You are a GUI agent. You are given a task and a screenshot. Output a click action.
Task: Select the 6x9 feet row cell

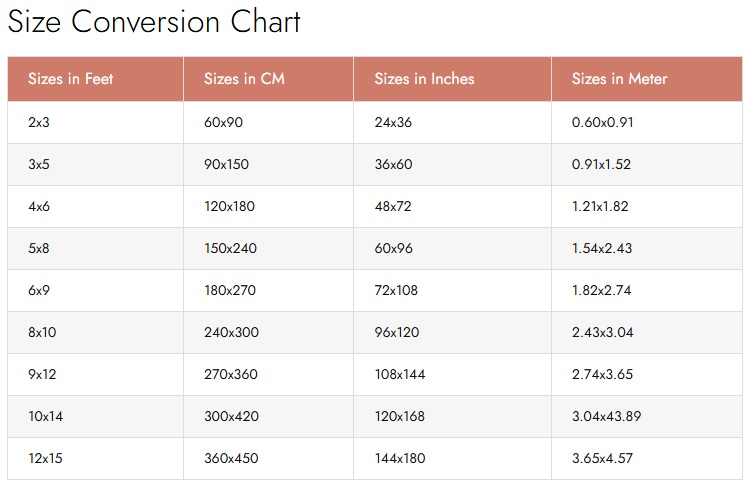point(95,290)
